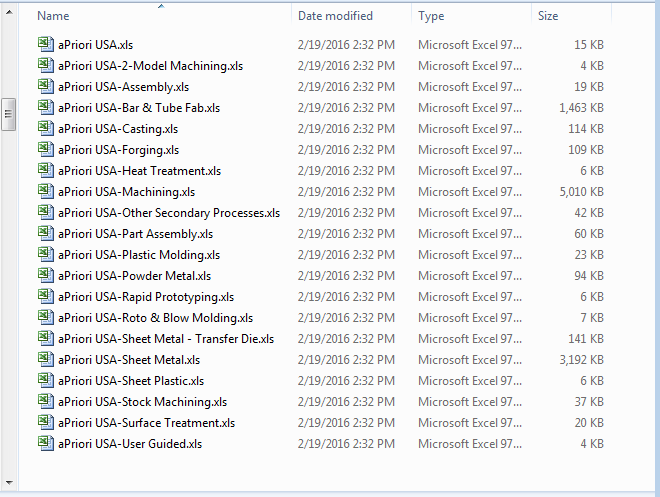Screen dimensions: 660x497
Task: Click the 37 KB size value
Action: [589, 402]
